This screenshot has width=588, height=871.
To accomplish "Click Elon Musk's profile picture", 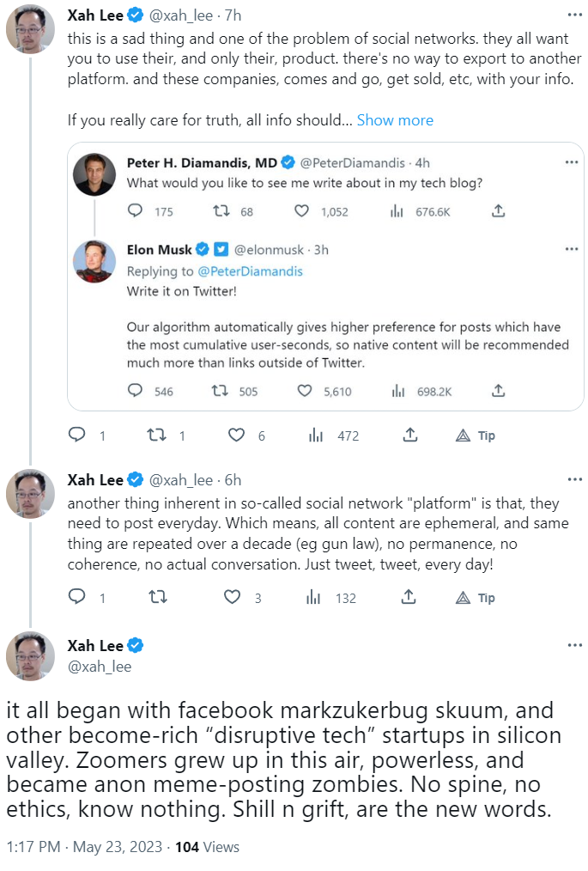I will (94, 261).
